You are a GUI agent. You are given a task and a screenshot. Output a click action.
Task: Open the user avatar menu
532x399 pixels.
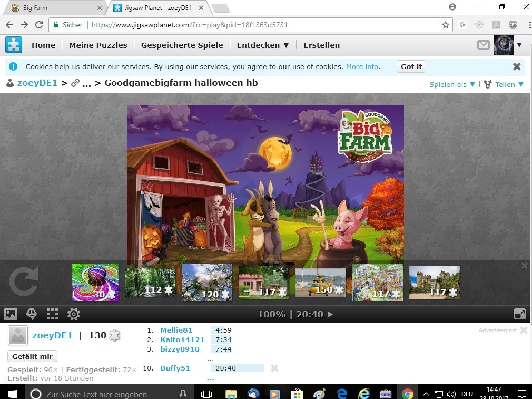[503, 45]
